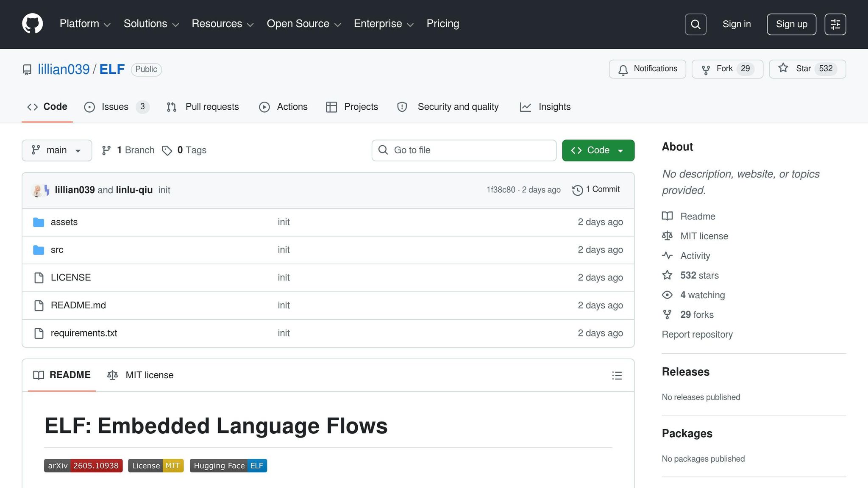Click Report repository link
The height and width of the screenshot is (488, 868).
click(x=697, y=334)
